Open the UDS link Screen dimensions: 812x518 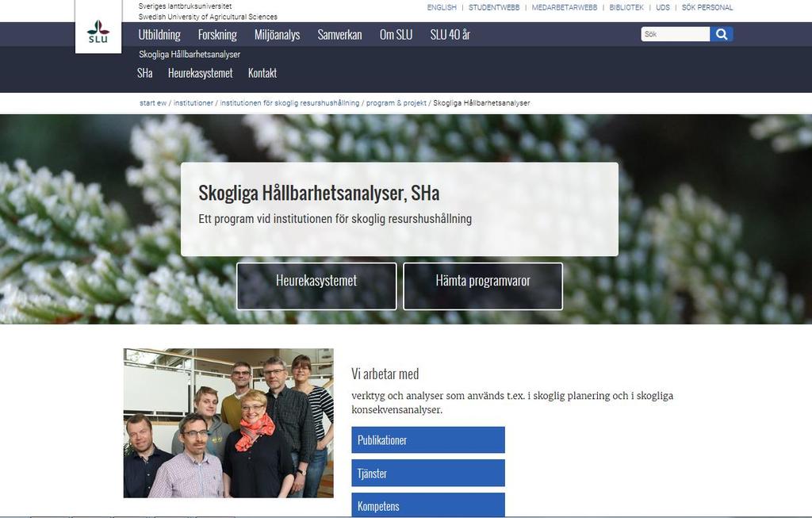pyautogui.click(x=663, y=7)
